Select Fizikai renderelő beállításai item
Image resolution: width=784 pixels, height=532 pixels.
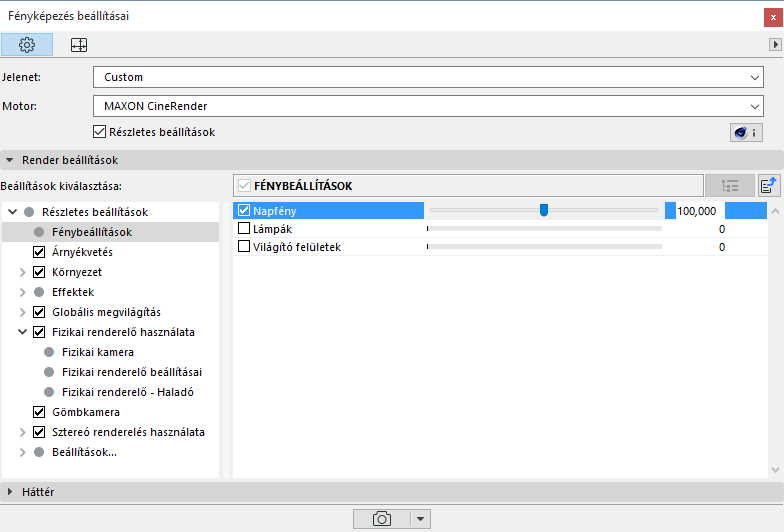point(132,372)
